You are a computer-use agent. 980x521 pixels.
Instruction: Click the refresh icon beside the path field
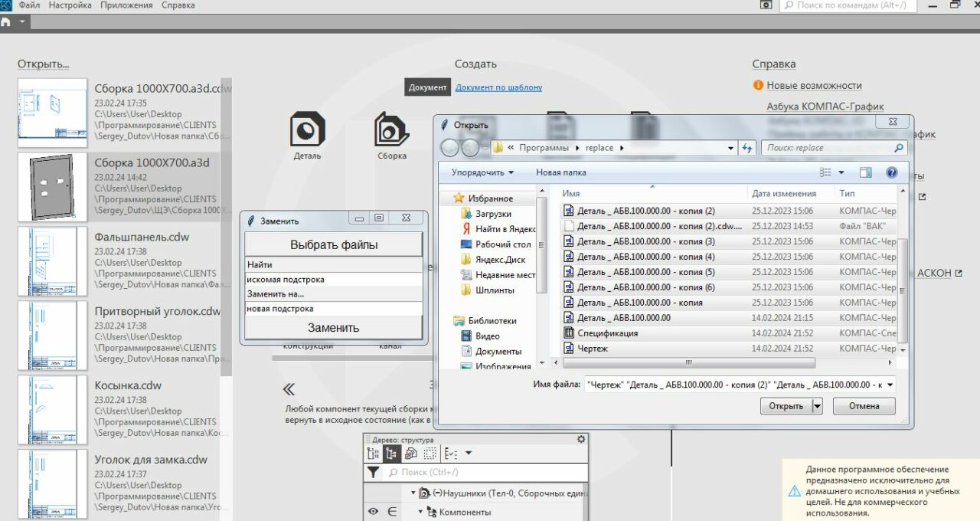click(748, 148)
